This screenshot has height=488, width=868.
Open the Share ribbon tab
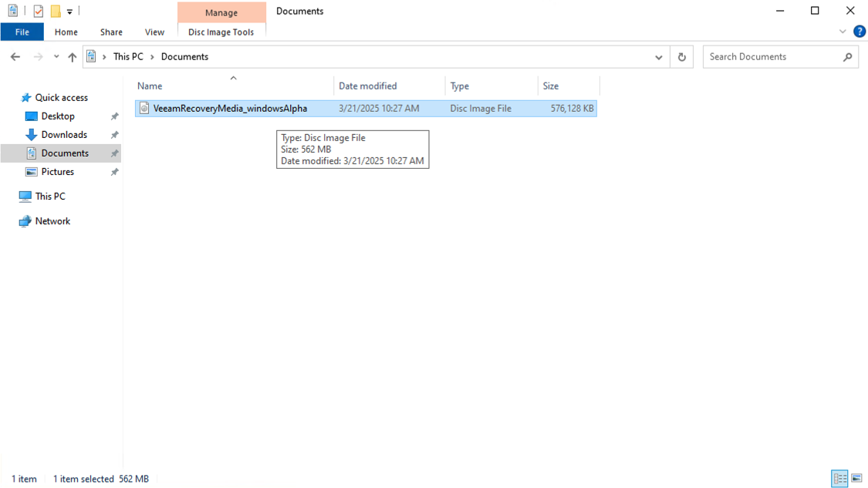(110, 32)
